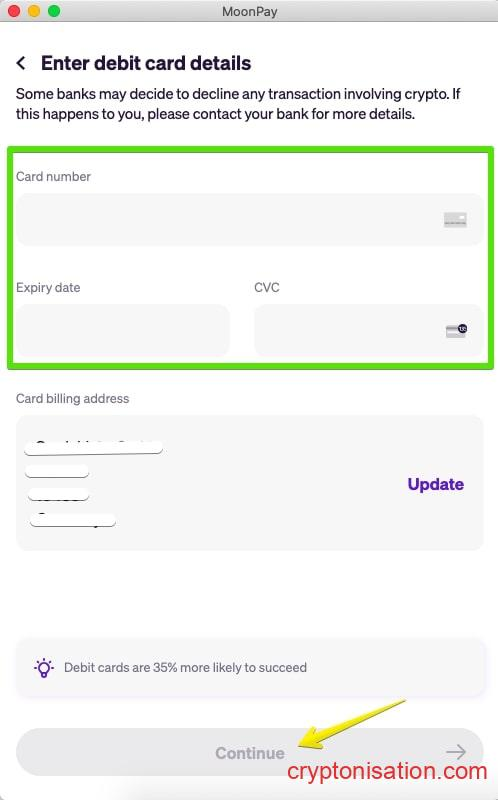The height and width of the screenshot is (800, 498).
Task: Click the MoonPay window title
Action: [250, 11]
